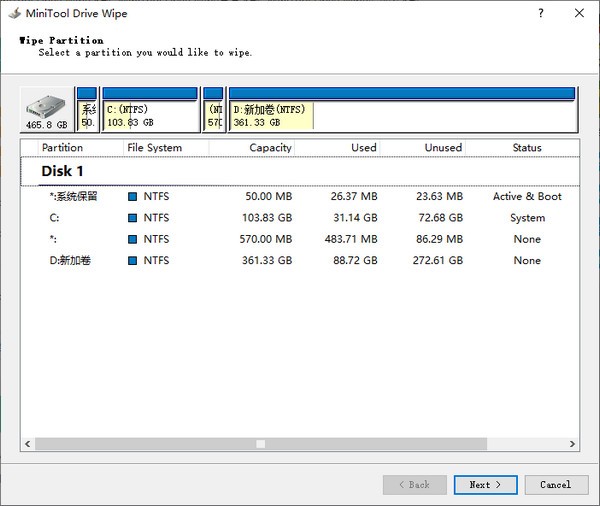This screenshot has width=600, height=506.
Task: Click the 50.00 MB capacity cell
Action: coord(269,196)
